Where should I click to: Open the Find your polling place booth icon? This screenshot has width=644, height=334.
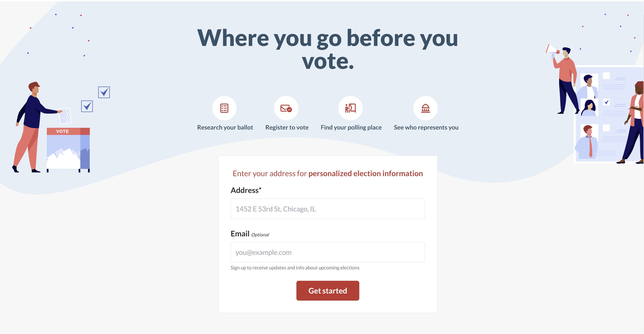coord(350,108)
